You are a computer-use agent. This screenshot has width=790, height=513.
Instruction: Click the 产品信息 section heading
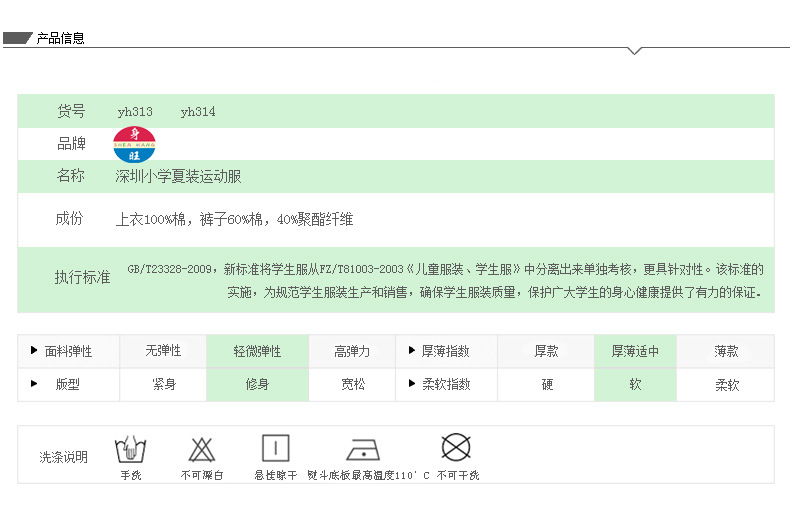61,39
